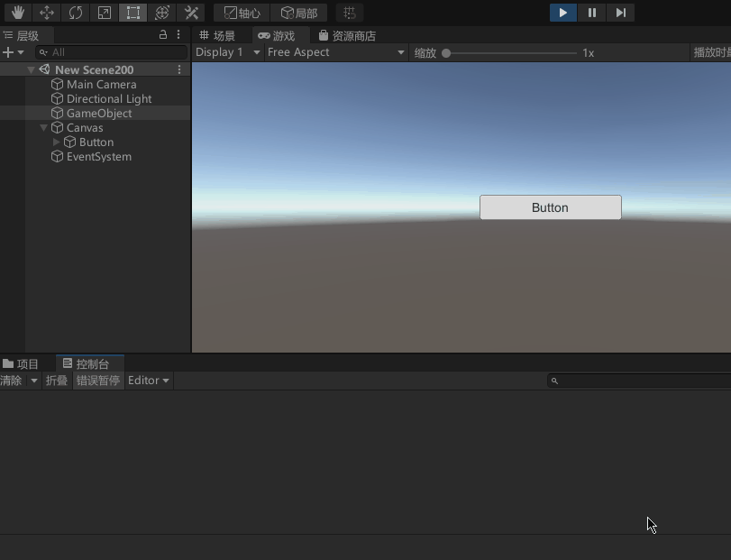Select Canvas in the hierarchy

[85, 128]
